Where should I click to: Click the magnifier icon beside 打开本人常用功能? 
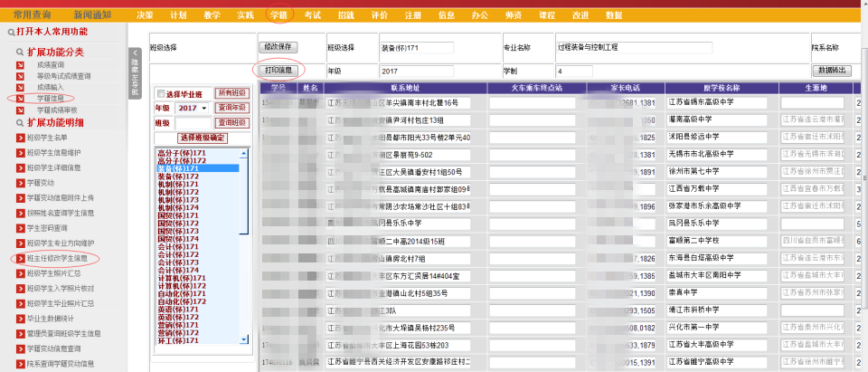tap(9, 32)
